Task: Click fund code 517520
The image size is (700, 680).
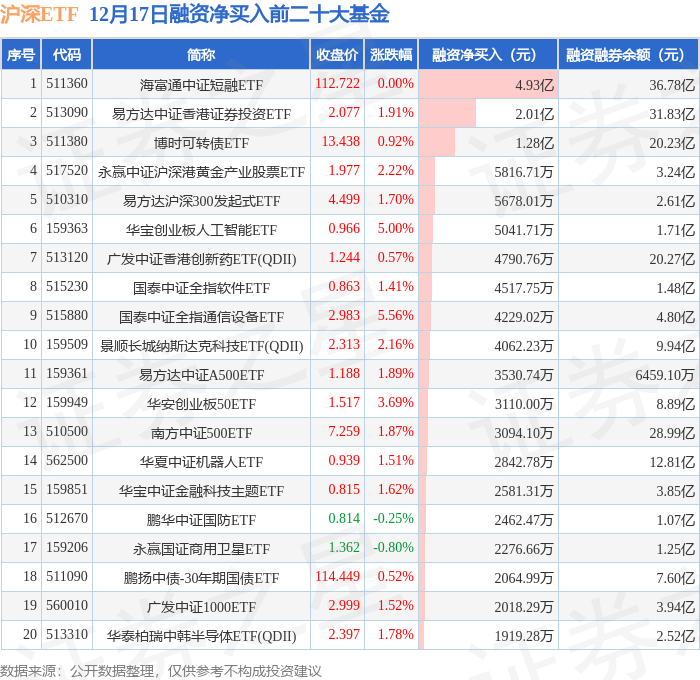Action: (x=67, y=171)
